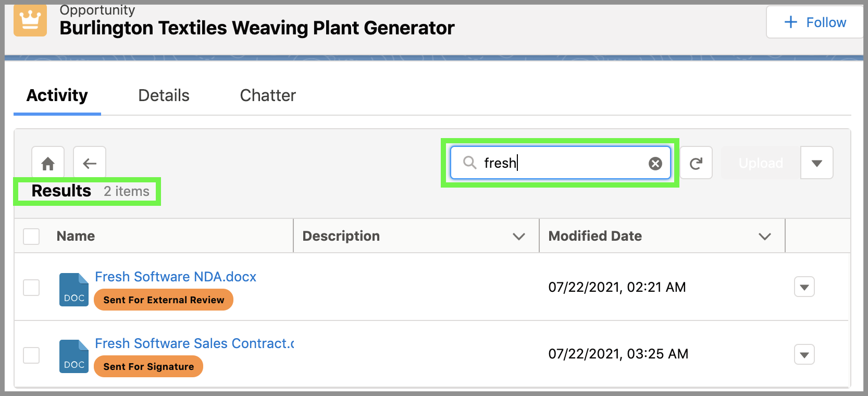This screenshot has width=868, height=396.
Task: Clear the search text with X icon
Action: pyautogui.click(x=655, y=164)
